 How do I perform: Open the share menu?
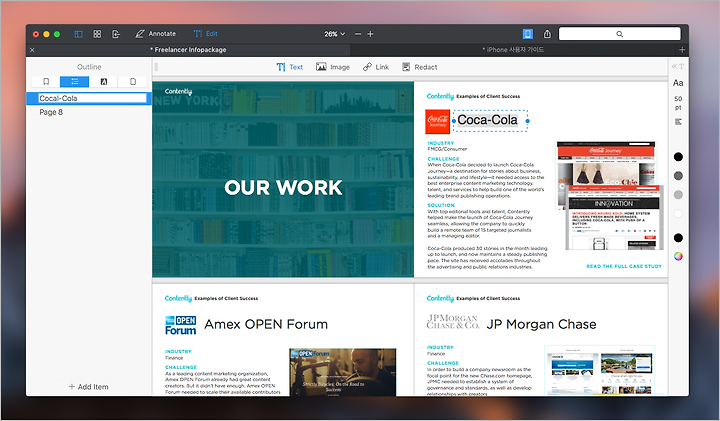tap(547, 34)
